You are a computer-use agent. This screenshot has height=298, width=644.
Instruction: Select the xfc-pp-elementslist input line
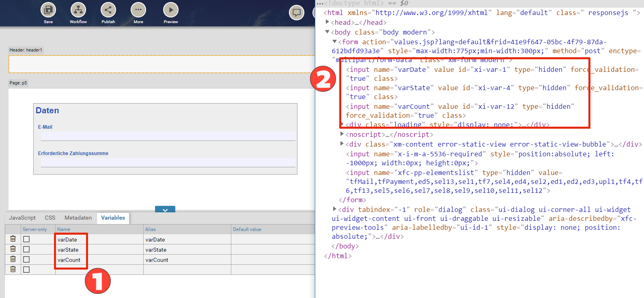[494, 181]
